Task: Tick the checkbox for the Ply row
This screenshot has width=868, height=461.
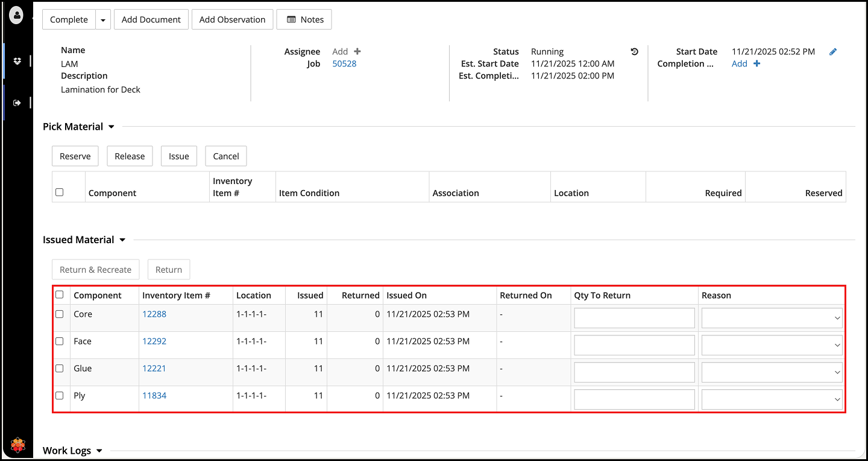Action: (59, 396)
